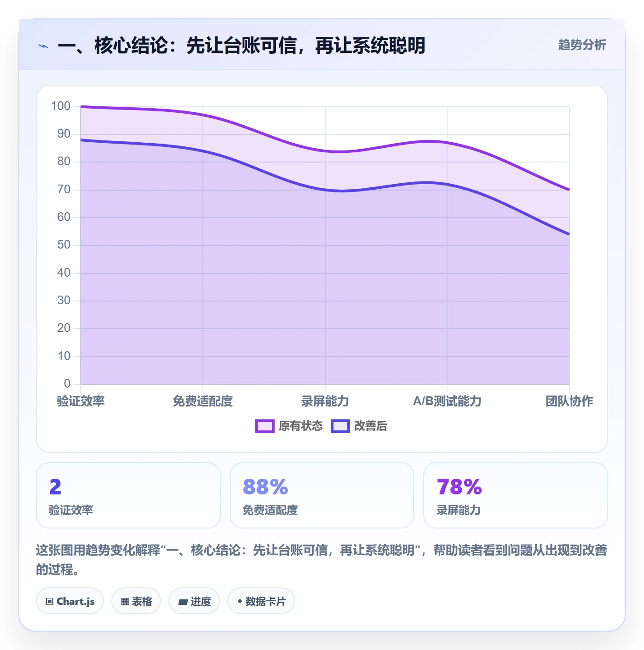Image resolution: width=644 pixels, height=650 pixels.
Task: Open the 录屏能力 78% card
Action: (x=516, y=495)
